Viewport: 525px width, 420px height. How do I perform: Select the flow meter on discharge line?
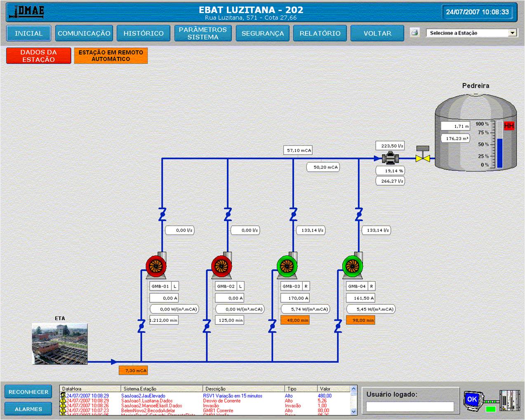point(390,158)
